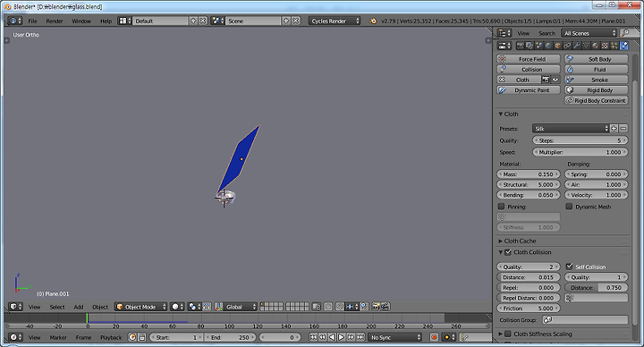The height and width of the screenshot is (347, 644).
Task: Click the Force Field button
Action: click(x=529, y=59)
